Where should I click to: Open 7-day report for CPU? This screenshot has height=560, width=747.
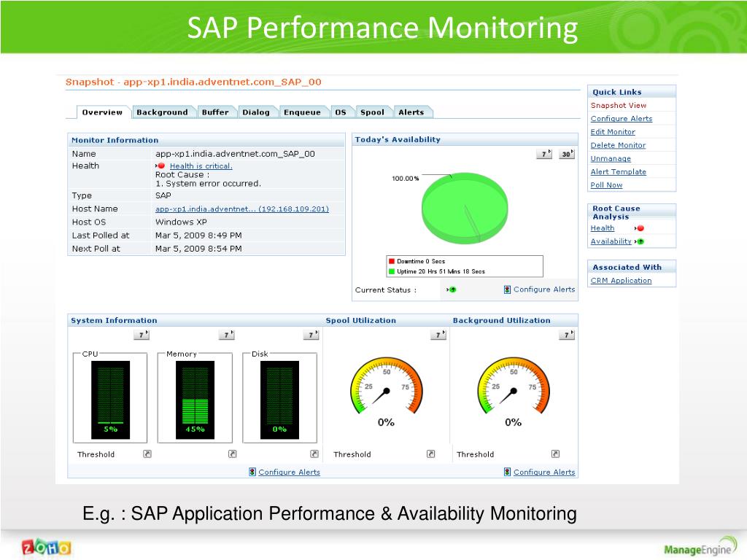142,335
